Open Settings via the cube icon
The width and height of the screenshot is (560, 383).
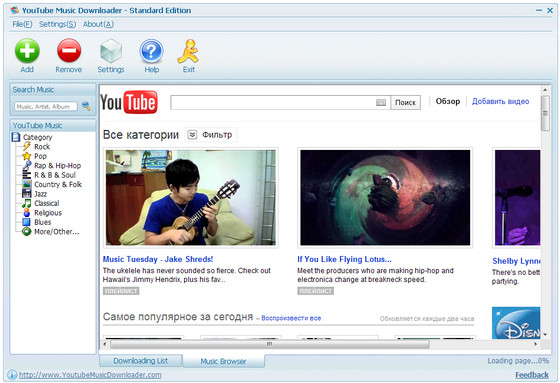pos(111,51)
